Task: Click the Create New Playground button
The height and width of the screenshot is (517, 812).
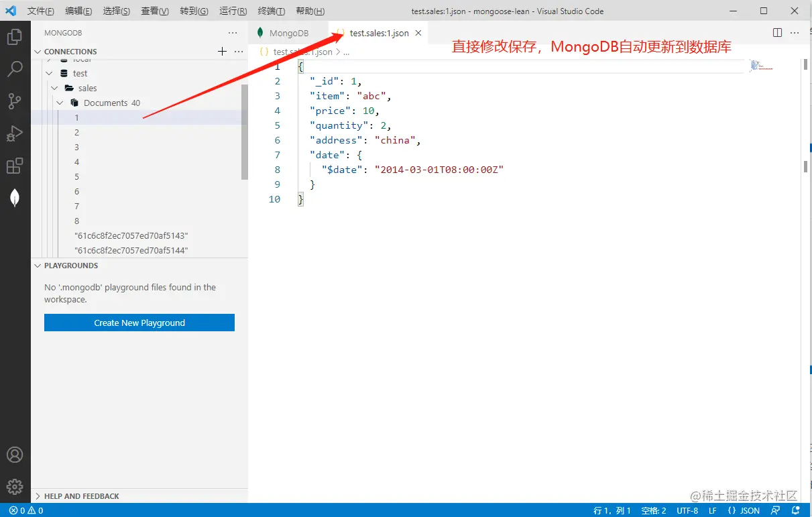Action: pyautogui.click(x=139, y=323)
